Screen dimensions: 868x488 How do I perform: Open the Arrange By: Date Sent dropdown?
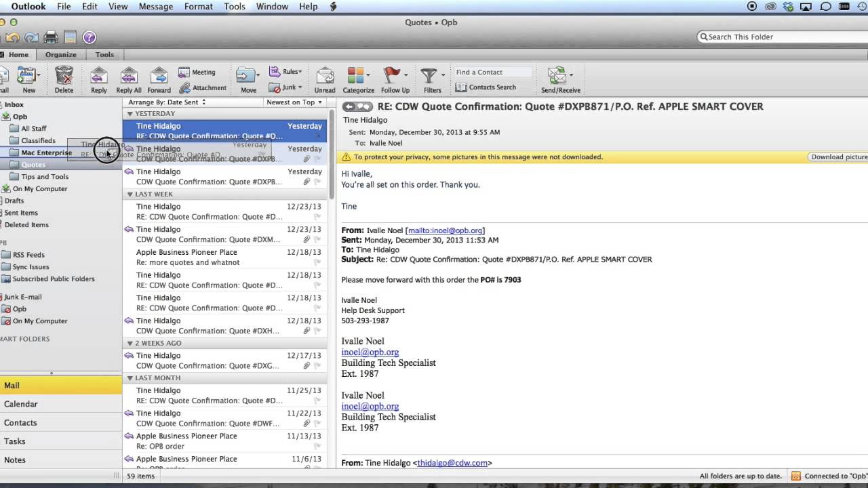coord(167,102)
